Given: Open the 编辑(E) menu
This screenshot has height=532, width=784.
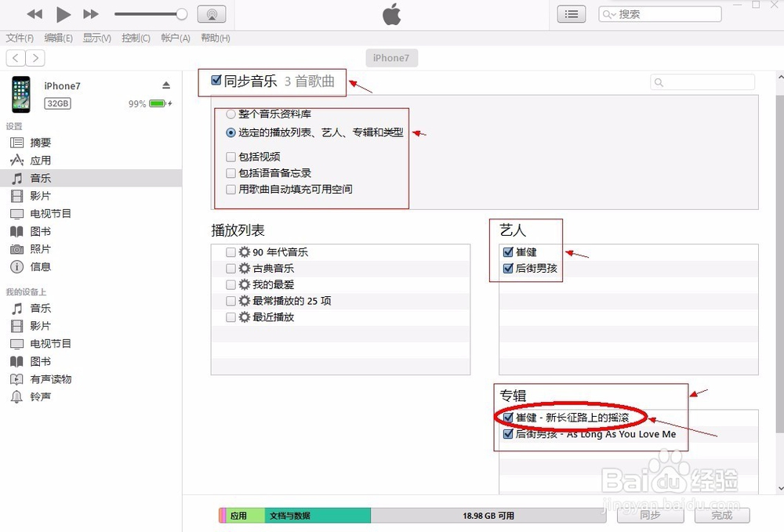Looking at the screenshot, I should pyautogui.click(x=59, y=38).
